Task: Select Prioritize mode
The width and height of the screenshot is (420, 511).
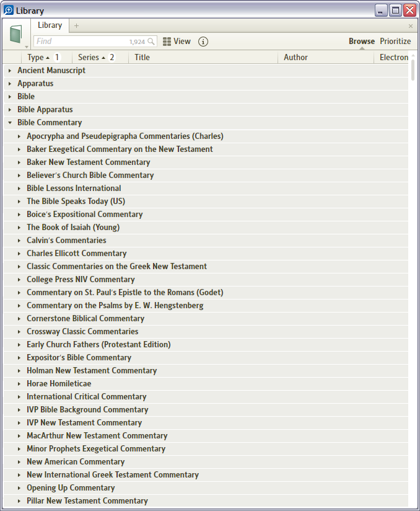Action: [x=395, y=42]
